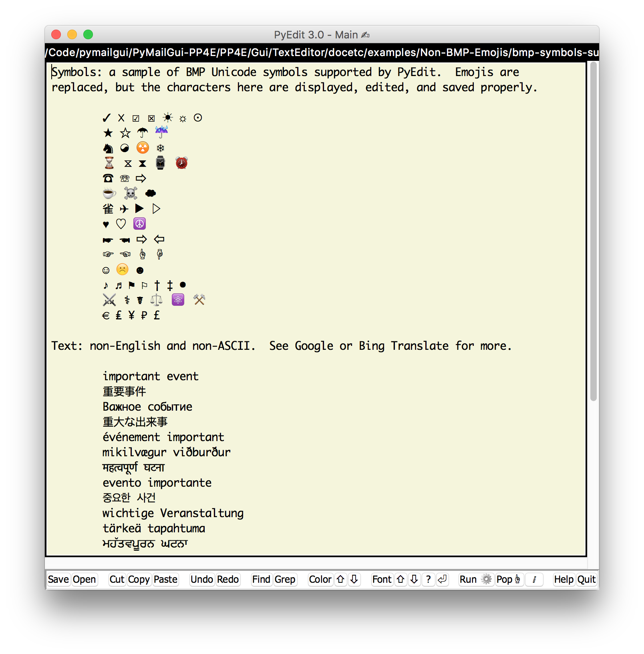
Task: Start a Grep search
Action: pyautogui.click(x=285, y=580)
